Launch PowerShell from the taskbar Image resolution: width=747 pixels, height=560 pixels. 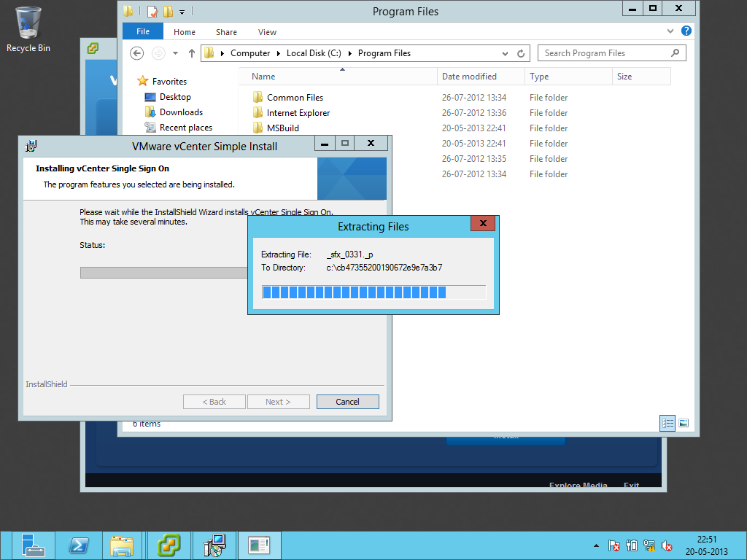point(79,545)
